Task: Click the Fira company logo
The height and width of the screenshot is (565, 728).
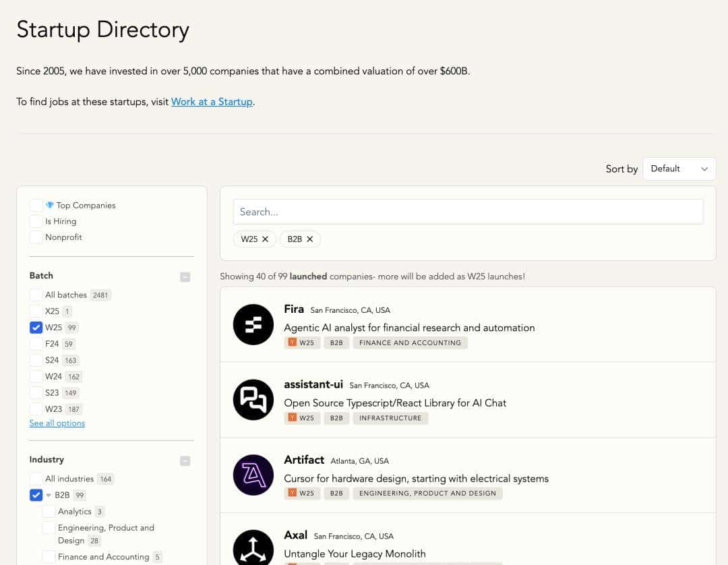Action: coord(253,324)
